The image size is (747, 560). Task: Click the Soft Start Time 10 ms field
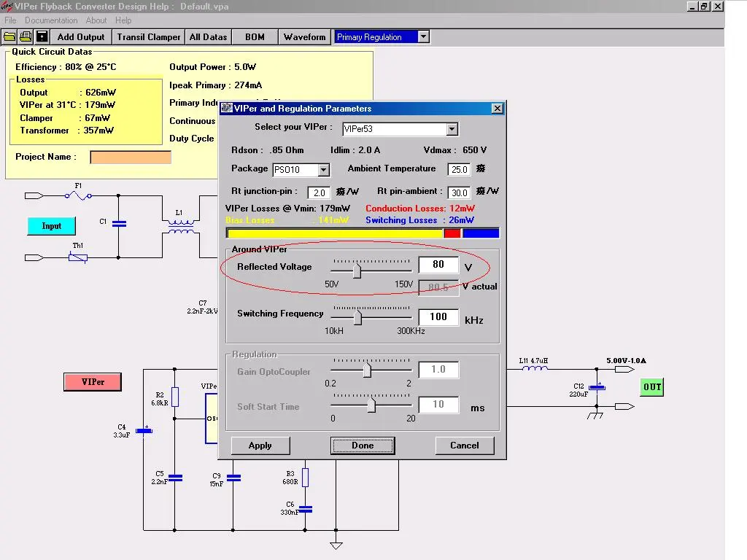[x=438, y=405]
